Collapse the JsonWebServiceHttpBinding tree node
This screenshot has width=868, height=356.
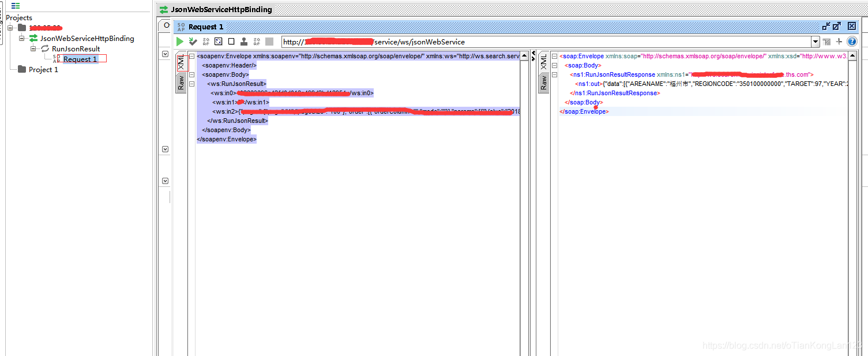(22, 38)
